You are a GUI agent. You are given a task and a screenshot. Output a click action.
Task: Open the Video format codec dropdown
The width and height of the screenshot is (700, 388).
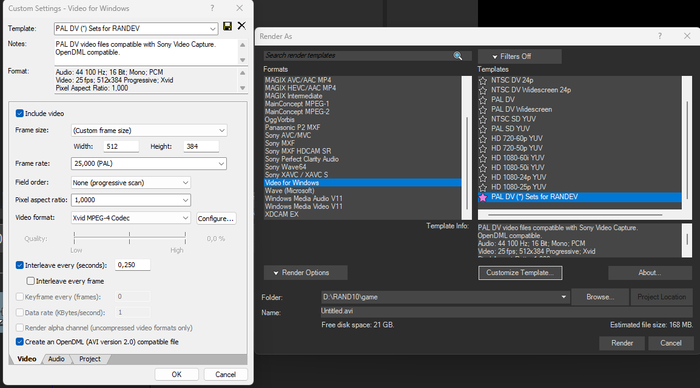185,218
